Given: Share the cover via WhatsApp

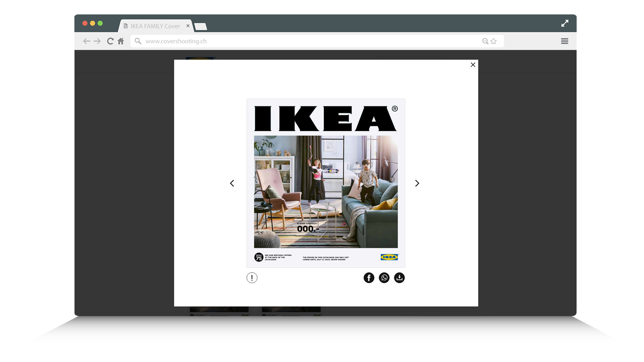Looking at the screenshot, I should [x=384, y=278].
